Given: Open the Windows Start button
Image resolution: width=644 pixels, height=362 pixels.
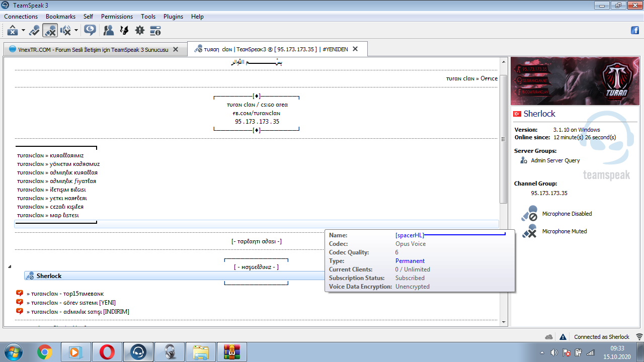Looking at the screenshot, I should pos(12,351).
